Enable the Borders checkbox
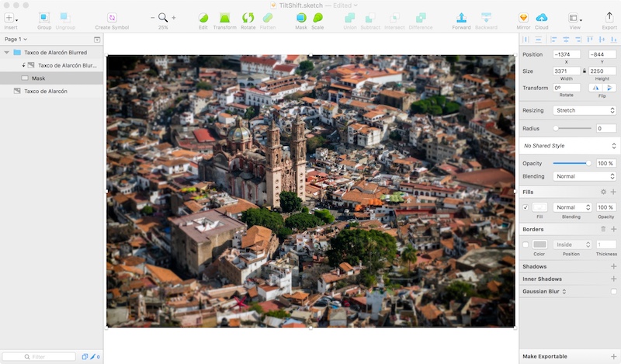 point(526,244)
